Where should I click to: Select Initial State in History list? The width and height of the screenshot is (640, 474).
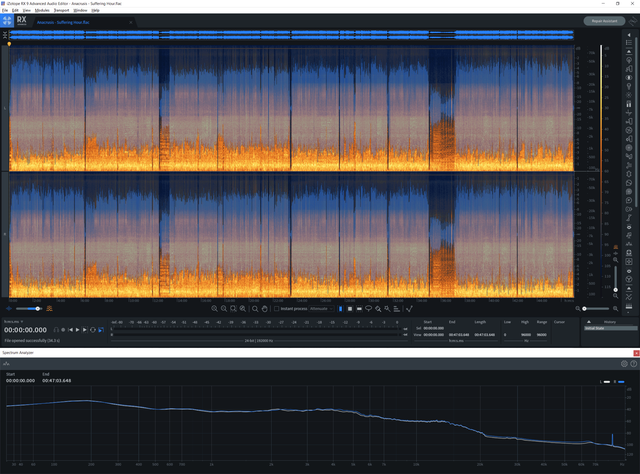(611, 328)
